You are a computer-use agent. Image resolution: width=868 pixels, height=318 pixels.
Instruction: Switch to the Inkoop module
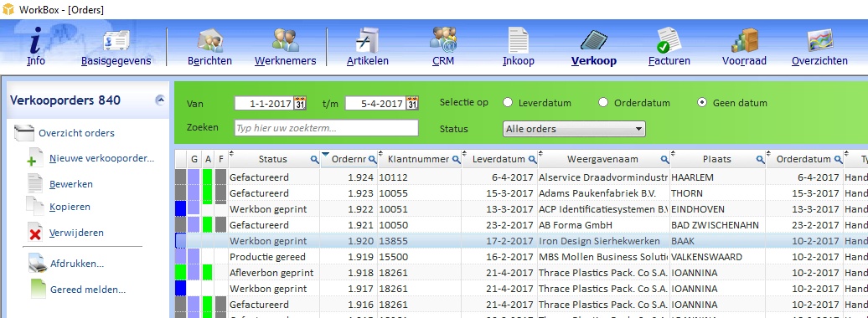[518, 48]
